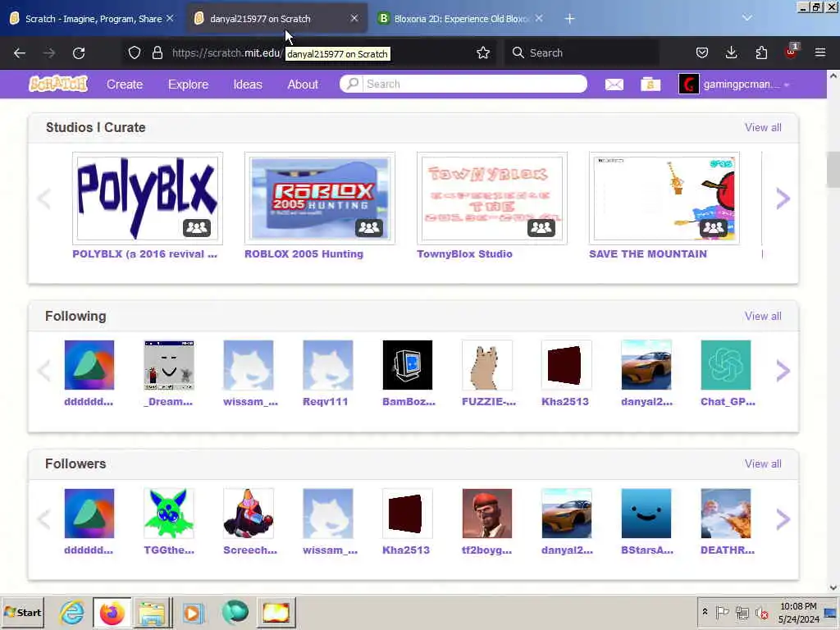The width and height of the screenshot is (840, 630).
Task: Click the orange image app taskbar icon
Action: pos(276,612)
